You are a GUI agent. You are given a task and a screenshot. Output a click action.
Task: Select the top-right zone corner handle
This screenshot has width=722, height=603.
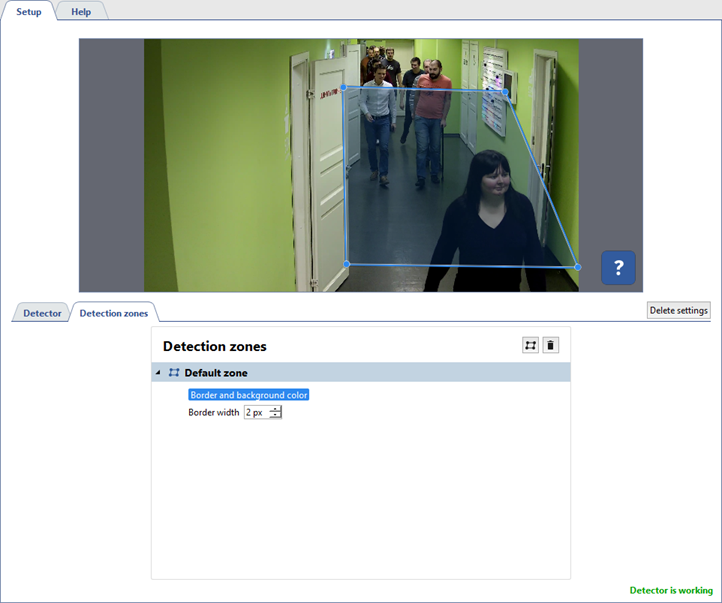[506, 92]
